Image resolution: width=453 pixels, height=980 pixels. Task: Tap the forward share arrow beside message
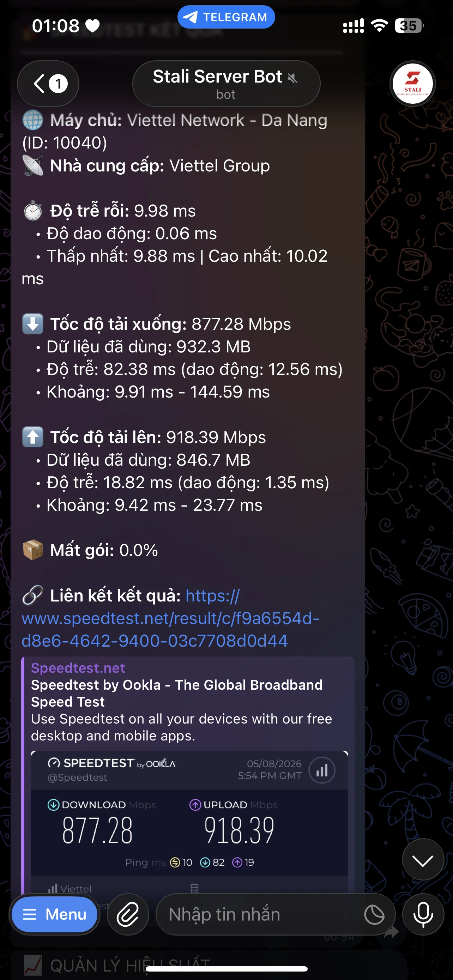click(391, 932)
